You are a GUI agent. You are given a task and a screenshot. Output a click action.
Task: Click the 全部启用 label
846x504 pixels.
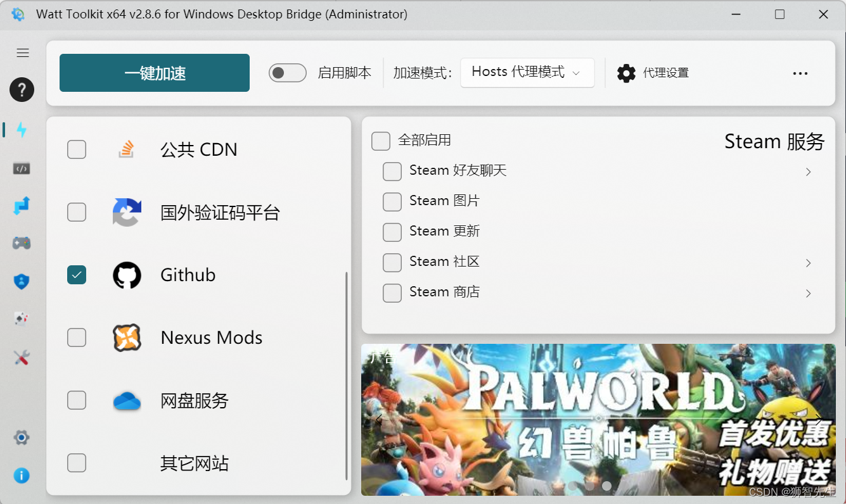(425, 140)
